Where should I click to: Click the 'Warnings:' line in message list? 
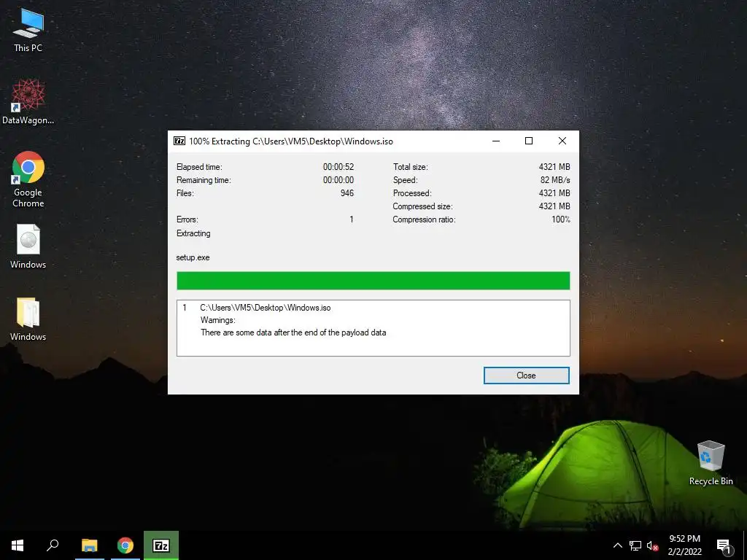pyautogui.click(x=217, y=320)
